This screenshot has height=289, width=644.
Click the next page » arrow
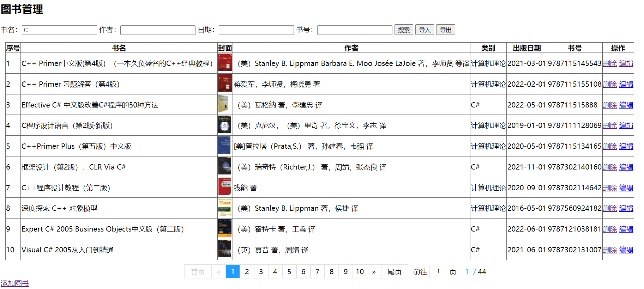(374, 272)
